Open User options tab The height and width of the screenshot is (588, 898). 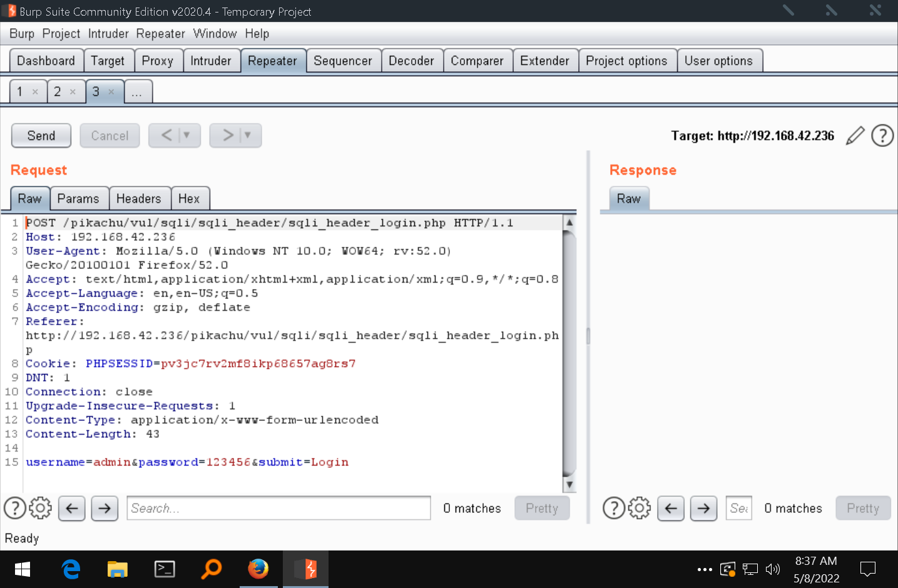point(719,61)
